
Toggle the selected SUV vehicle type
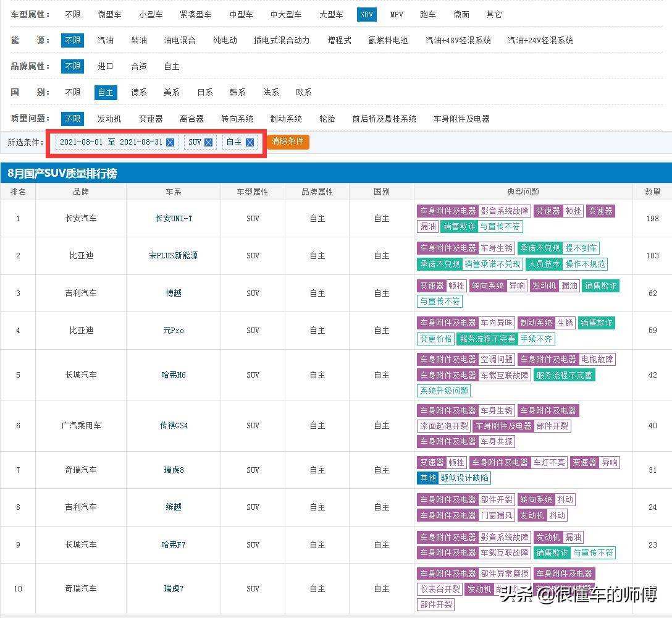pos(366,15)
